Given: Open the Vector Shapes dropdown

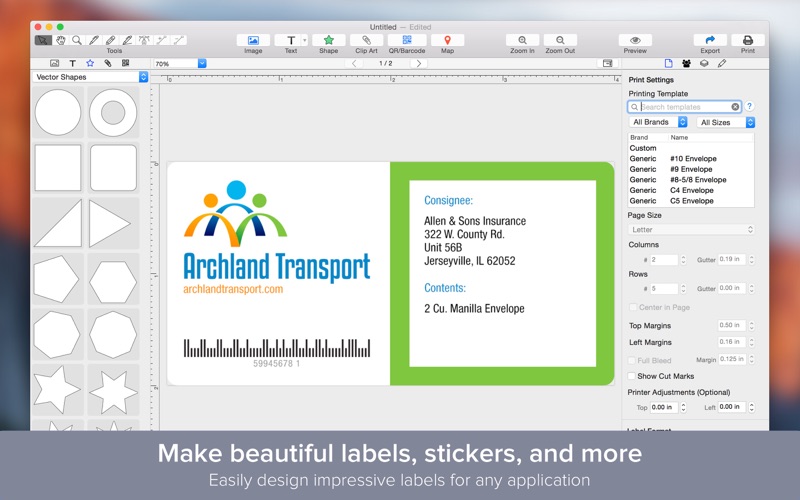Looking at the screenshot, I should [90, 77].
